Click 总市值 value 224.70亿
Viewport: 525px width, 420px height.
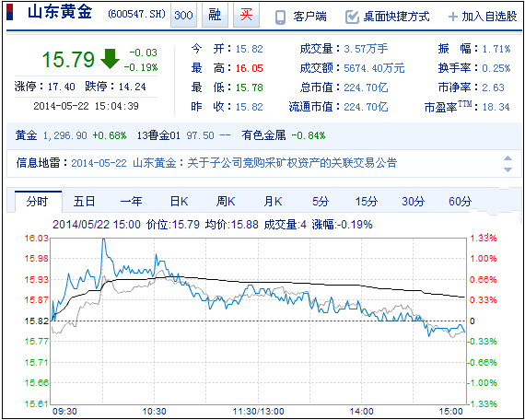point(366,87)
